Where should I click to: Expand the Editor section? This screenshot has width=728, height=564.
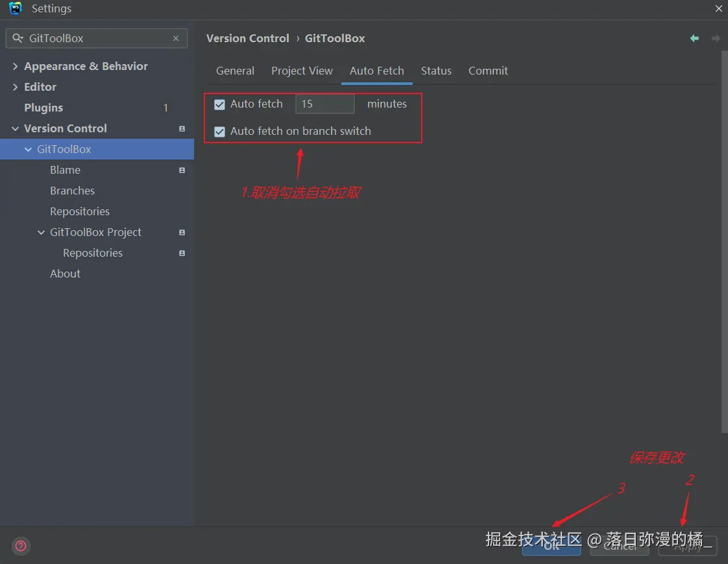point(14,87)
